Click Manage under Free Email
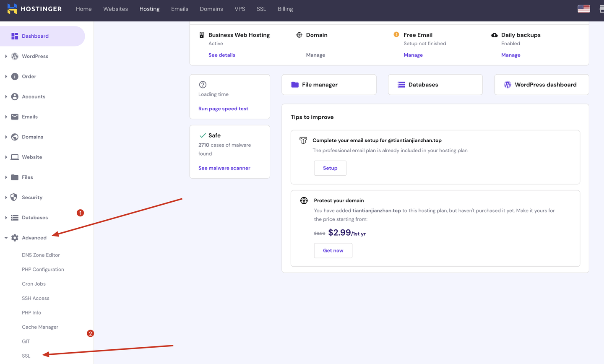 pos(413,55)
